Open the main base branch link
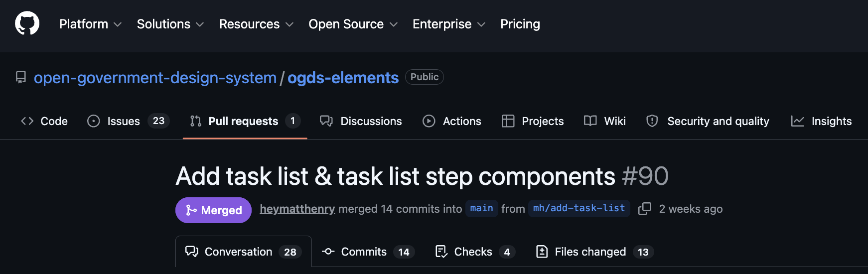 [481, 208]
